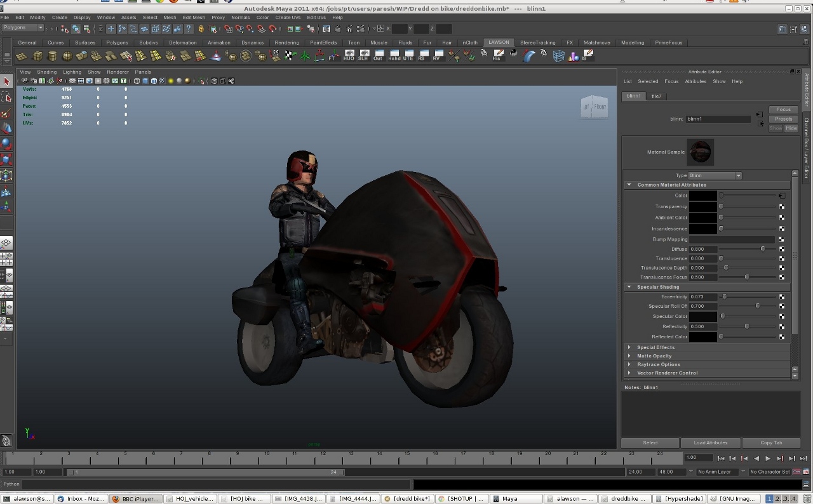Open viewport Shading menu
Screen dimensions: 813x504
point(46,72)
